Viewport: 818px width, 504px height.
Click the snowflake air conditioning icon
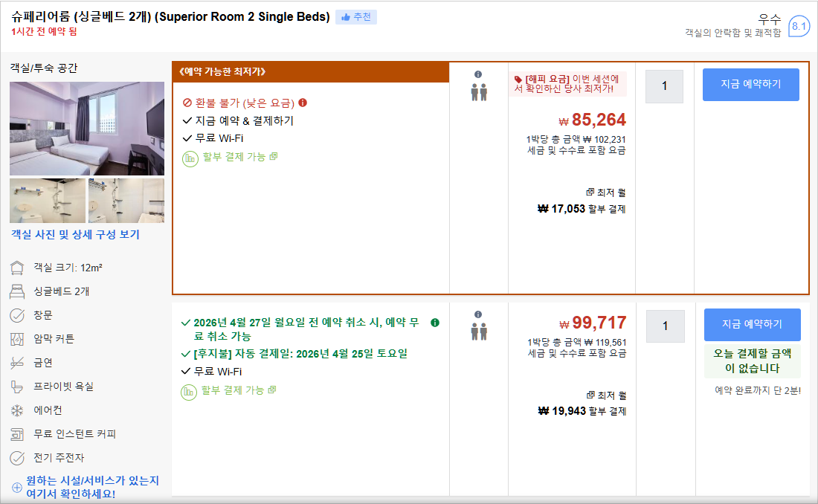(x=17, y=410)
